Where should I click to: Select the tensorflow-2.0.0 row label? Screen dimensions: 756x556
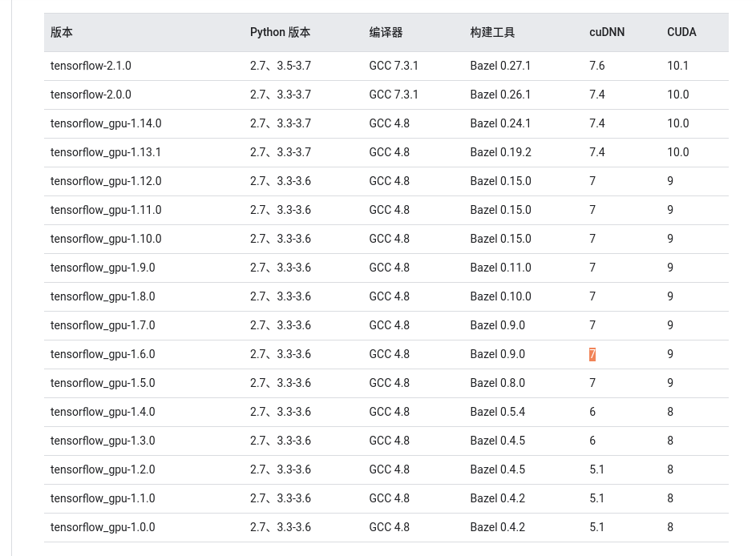[91, 95]
